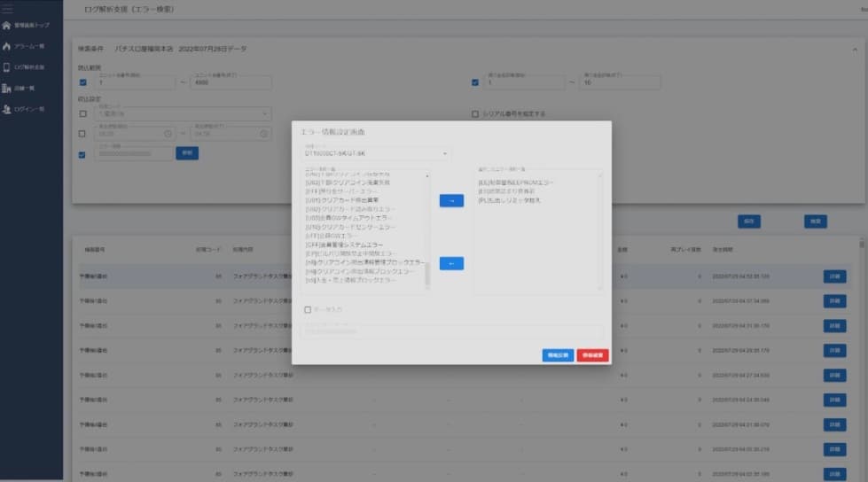Click the red cancel button in dialog
The image size is (868, 482).
(592, 355)
